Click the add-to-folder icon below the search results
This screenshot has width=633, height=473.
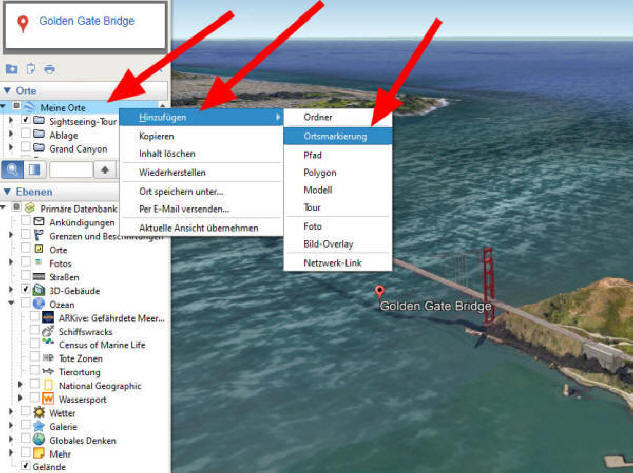(11, 69)
